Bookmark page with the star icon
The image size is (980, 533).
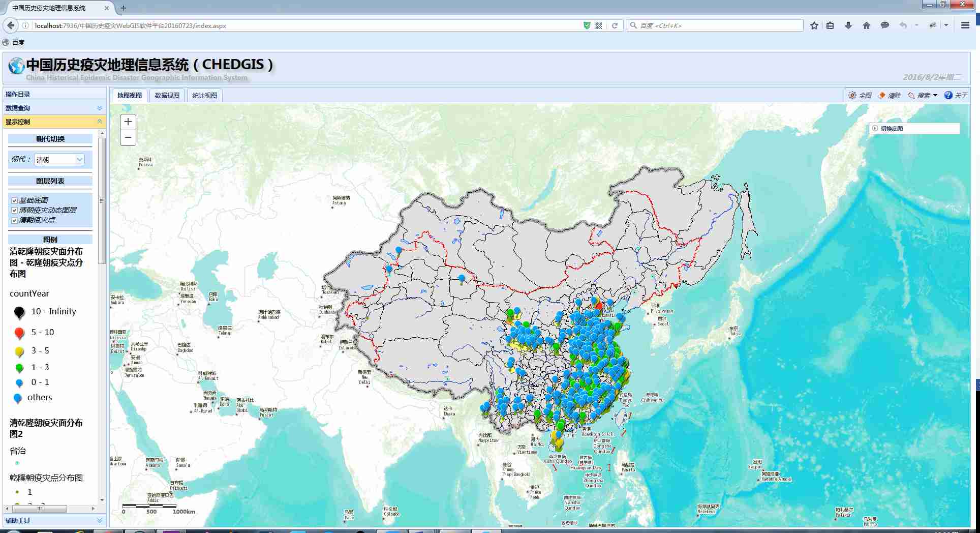click(814, 25)
